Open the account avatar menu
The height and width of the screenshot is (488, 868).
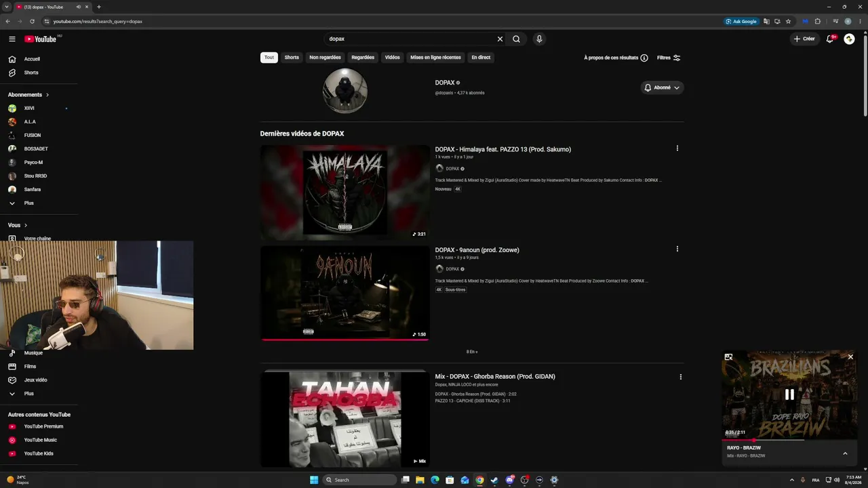849,39
